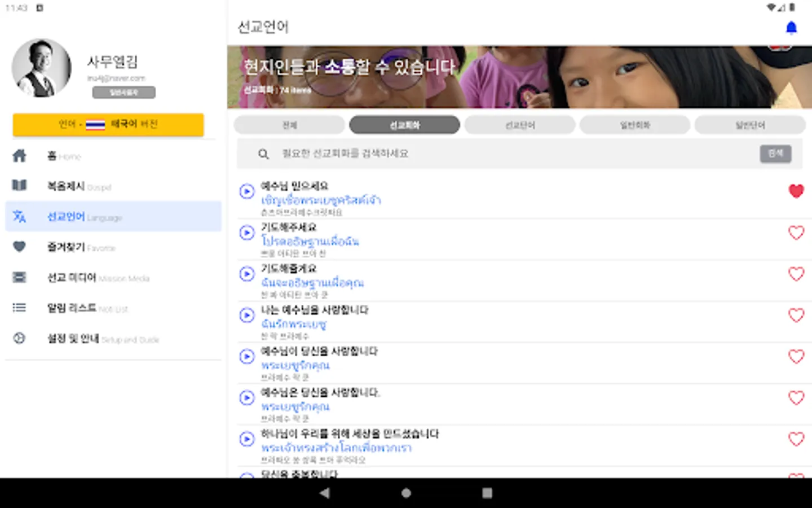Favorite the 예수님이 당신을 사랑합니다 heart
The width and height of the screenshot is (812, 508).
[796, 357]
